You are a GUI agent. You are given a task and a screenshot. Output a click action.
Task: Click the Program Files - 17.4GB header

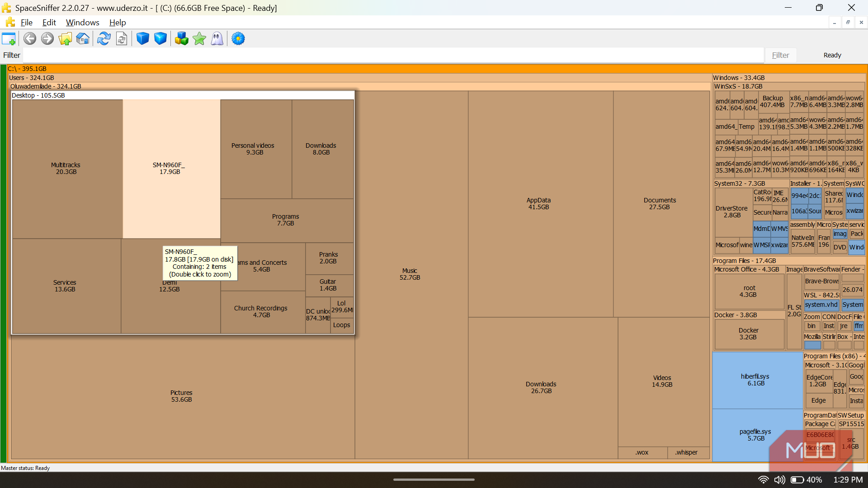tap(789, 261)
